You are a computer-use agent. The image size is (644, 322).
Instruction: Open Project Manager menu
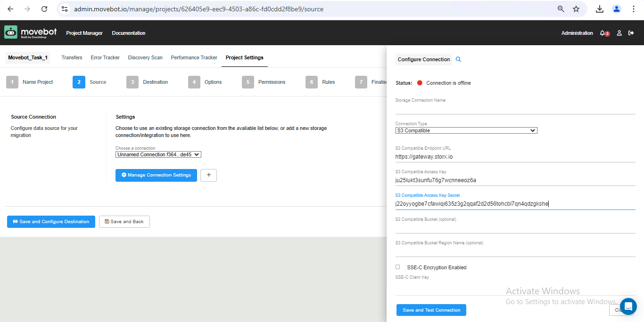point(84,33)
